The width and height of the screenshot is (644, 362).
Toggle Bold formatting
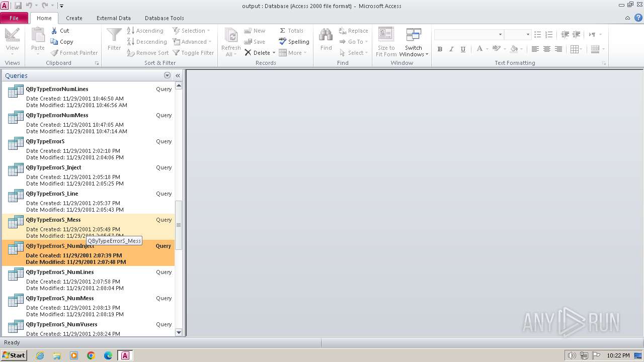coord(440,49)
